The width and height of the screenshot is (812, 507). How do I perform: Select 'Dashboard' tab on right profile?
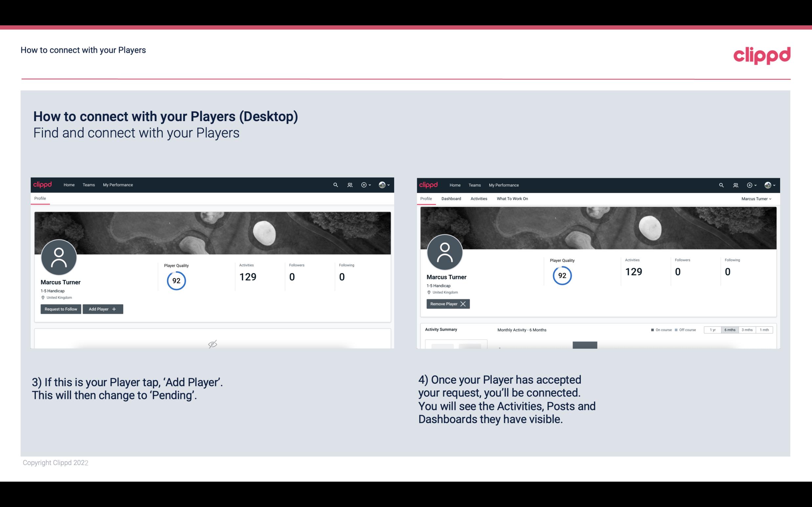pos(450,199)
